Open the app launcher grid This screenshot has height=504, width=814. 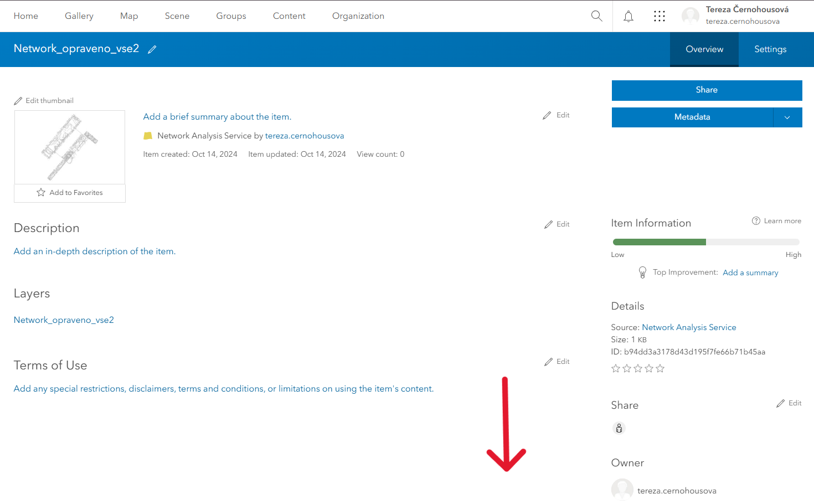(659, 16)
